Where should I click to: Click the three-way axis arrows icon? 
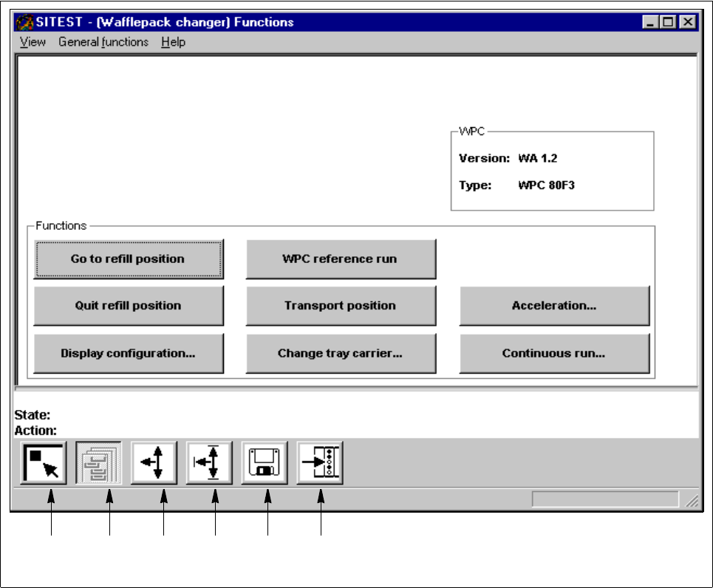[x=154, y=463]
